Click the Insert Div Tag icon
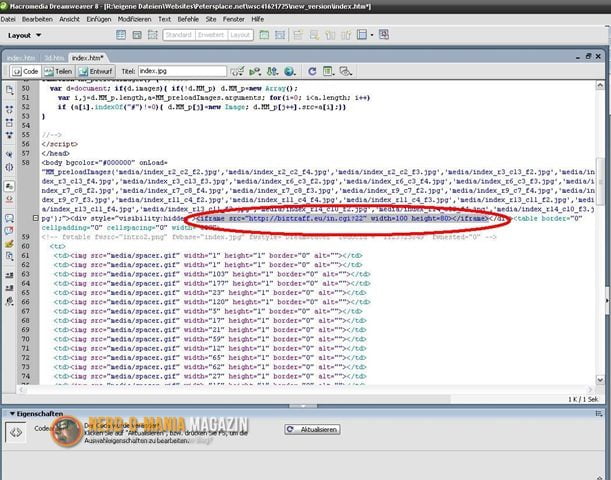 137,35
